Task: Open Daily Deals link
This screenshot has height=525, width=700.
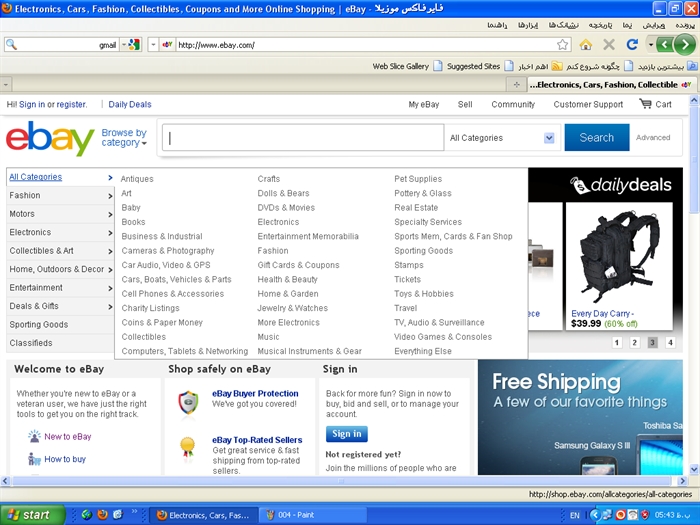Action: click(130, 104)
